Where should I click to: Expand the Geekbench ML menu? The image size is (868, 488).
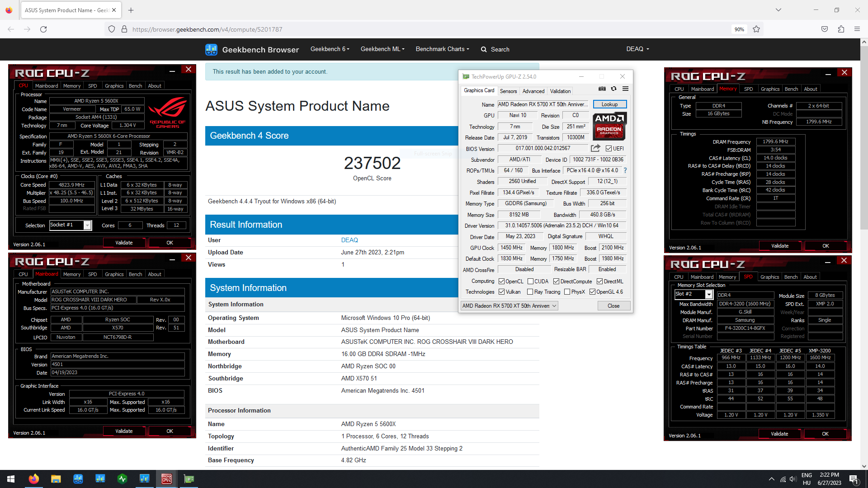(x=382, y=49)
